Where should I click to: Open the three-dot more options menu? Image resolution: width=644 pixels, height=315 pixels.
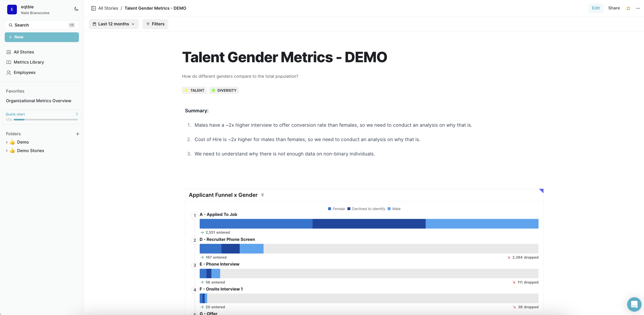pyautogui.click(x=638, y=8)
